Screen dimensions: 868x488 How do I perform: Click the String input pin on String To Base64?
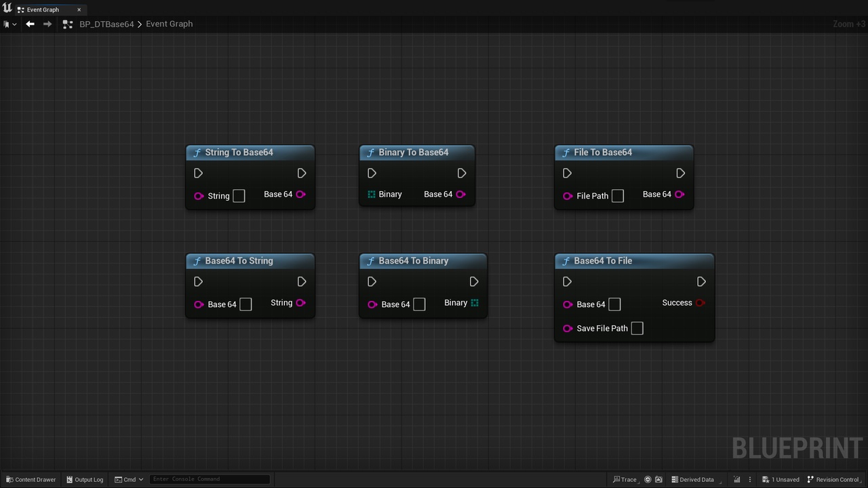click(199, 196)
